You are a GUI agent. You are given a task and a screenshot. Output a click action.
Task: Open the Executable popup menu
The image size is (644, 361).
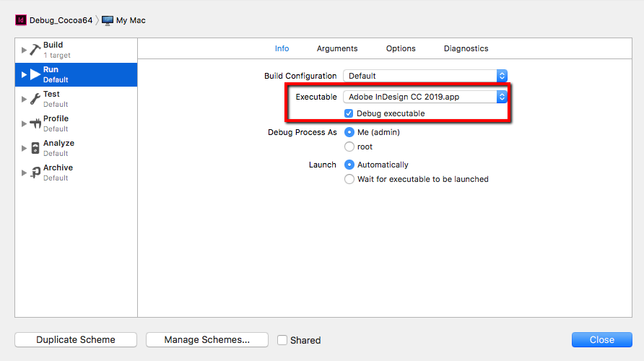point(425,97)
